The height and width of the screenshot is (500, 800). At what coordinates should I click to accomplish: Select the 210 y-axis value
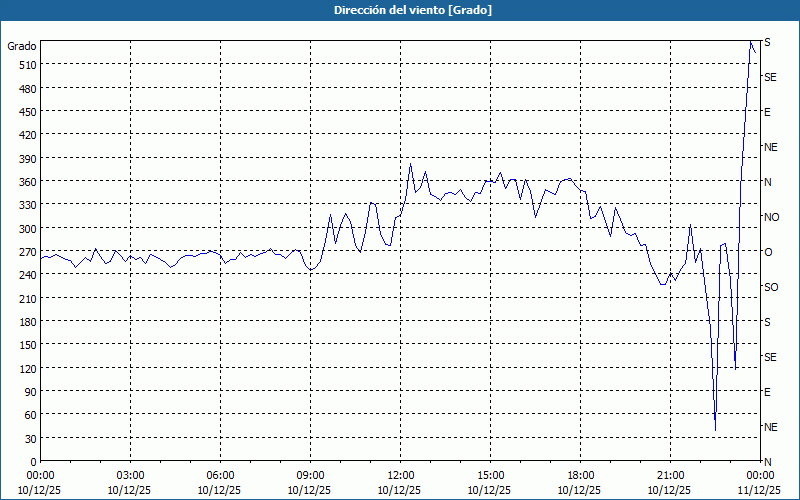click(28, 298)
